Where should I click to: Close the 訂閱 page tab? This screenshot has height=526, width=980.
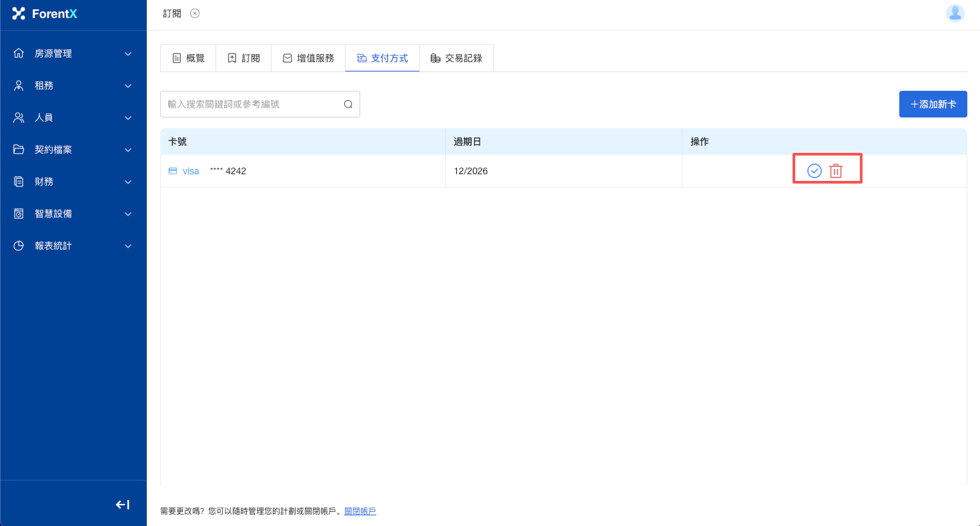(x=195, y=13)
